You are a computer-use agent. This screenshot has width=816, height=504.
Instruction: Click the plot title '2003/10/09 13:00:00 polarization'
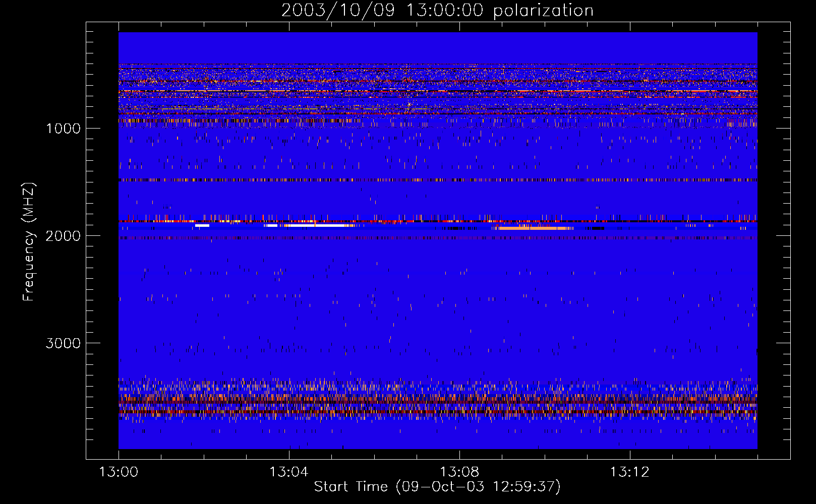point(437,11)
